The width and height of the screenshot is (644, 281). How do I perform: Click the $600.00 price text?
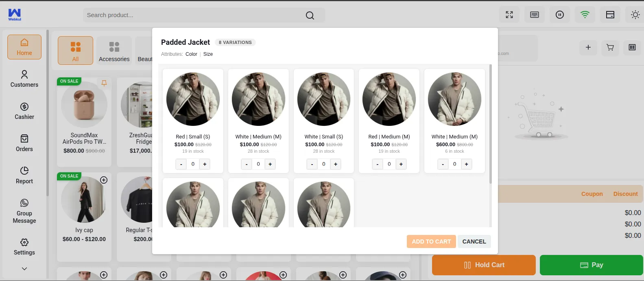(445, 145)
